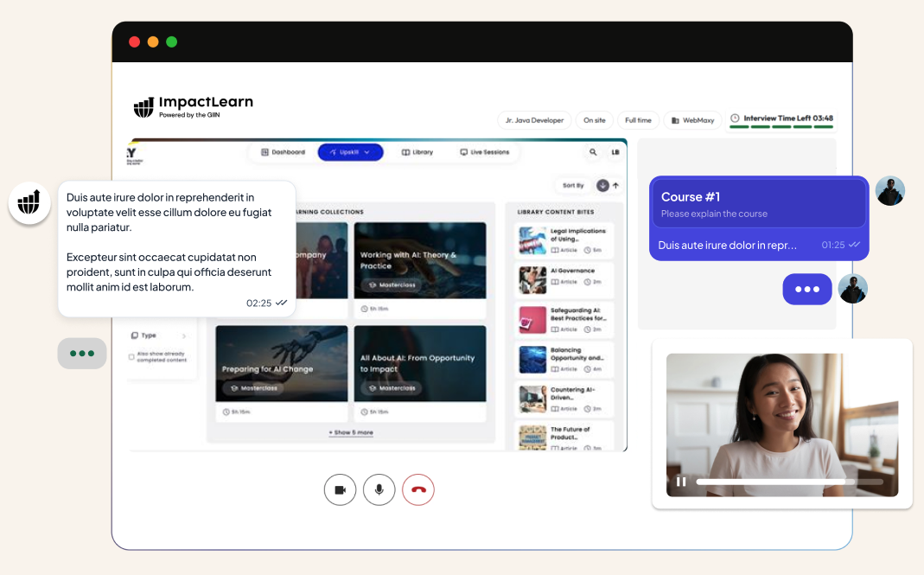Open the Upskill dropdown menu
924x575 pixels.
(x=349, y=152)
